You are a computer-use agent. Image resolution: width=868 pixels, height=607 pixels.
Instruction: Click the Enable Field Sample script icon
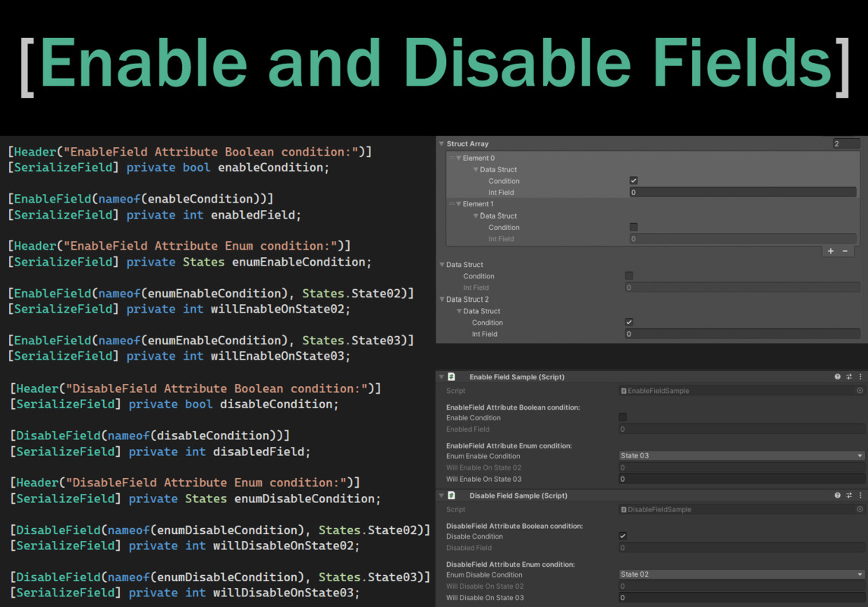451,377
